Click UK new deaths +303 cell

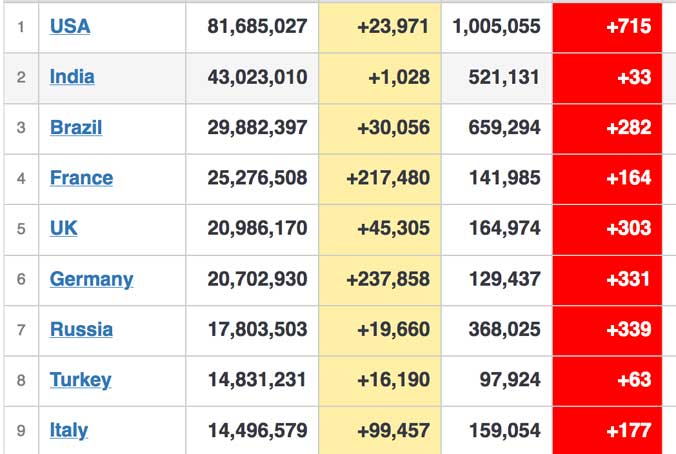point(607,229)
